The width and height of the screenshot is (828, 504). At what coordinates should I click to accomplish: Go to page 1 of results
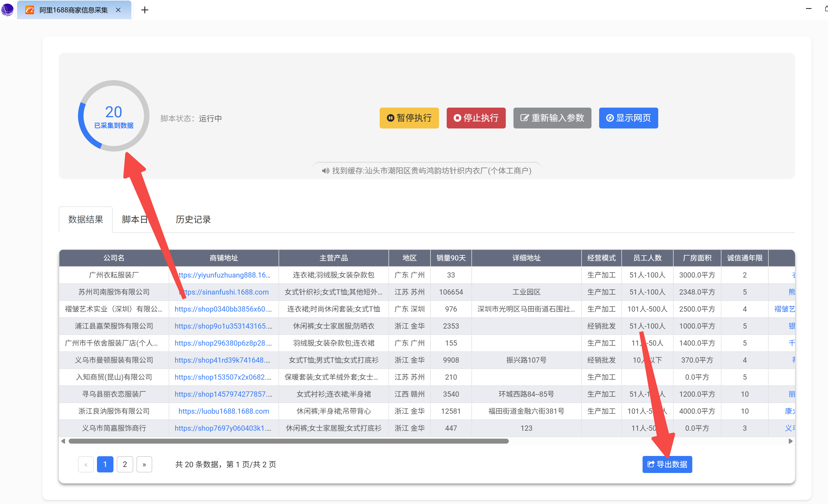click(x=105, y=464)
